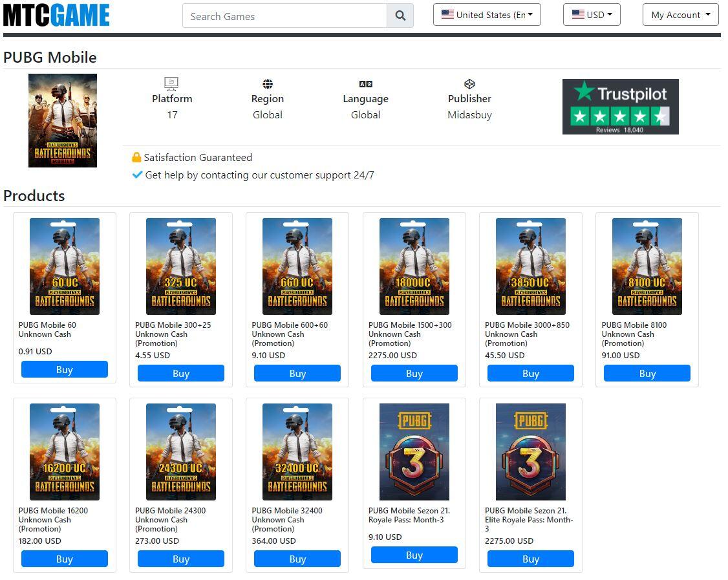Image resolution: width=728 pixels, height=580 pixels.
Task: Click the blue checkmark beside customer support
Action: 137,175
